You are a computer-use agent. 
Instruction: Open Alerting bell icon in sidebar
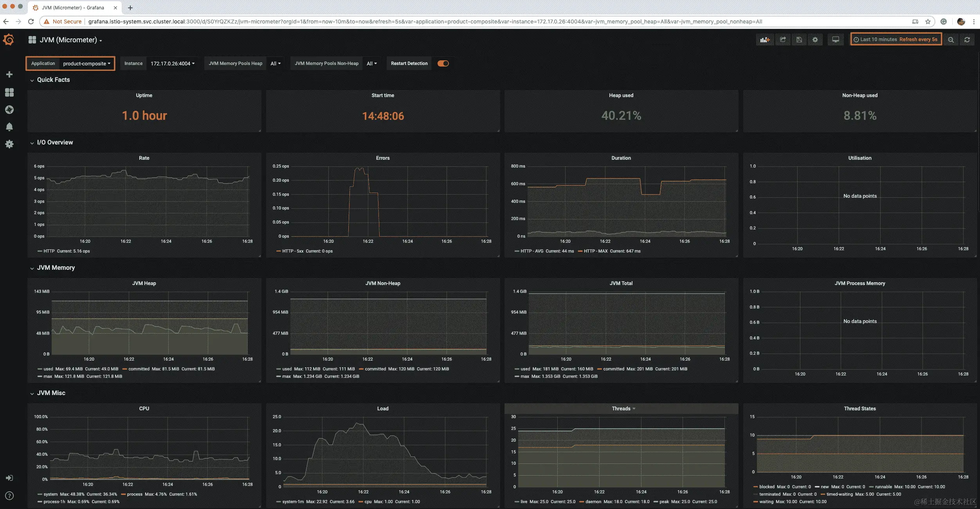[9, 127]
